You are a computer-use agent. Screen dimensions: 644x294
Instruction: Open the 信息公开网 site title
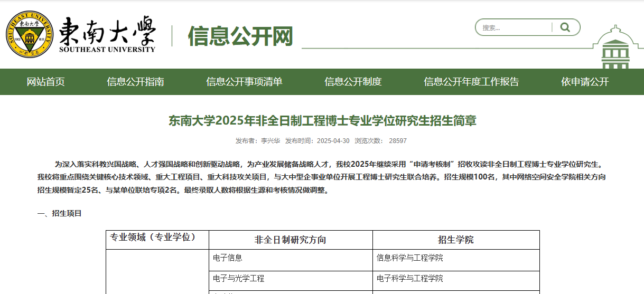tap(240, 36)
